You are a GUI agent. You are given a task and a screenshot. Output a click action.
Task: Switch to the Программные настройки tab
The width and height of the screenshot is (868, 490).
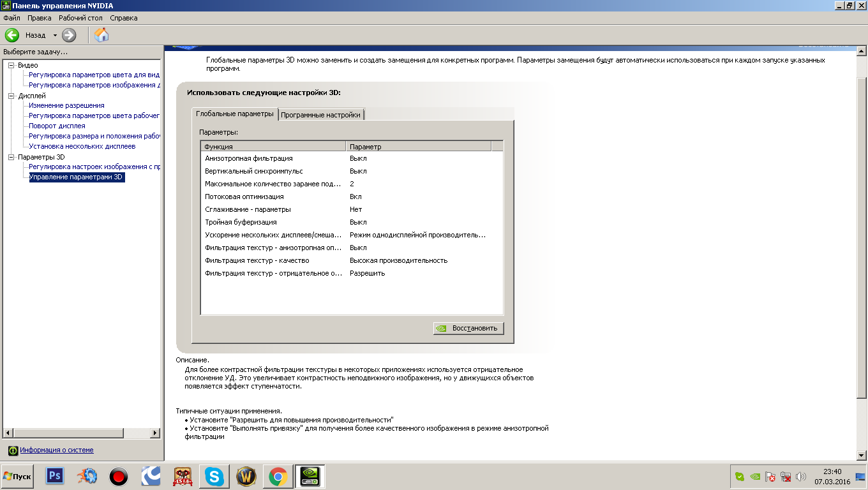[321, 115]
